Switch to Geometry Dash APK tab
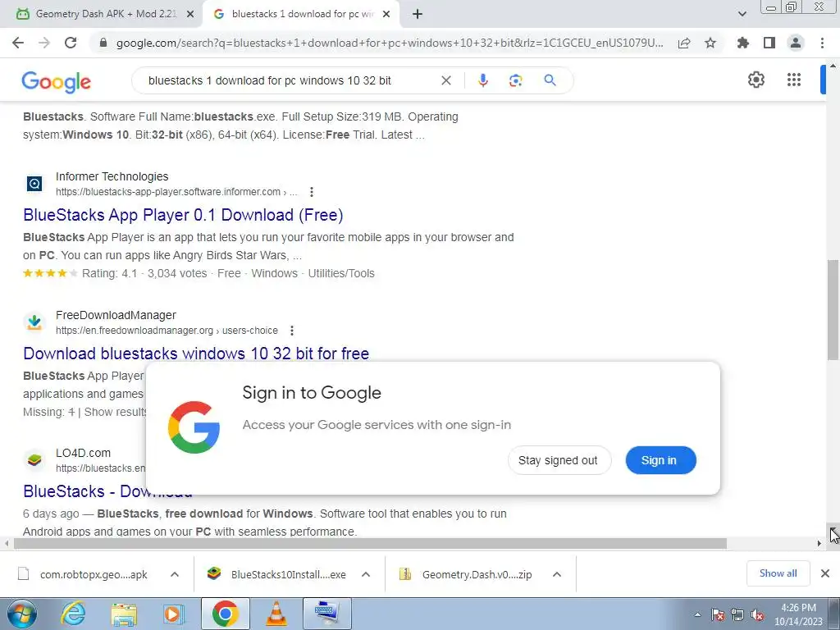Image resolution: width=840 pixels, height=630 pixels. pyautogui.click(x=102, y=14)
